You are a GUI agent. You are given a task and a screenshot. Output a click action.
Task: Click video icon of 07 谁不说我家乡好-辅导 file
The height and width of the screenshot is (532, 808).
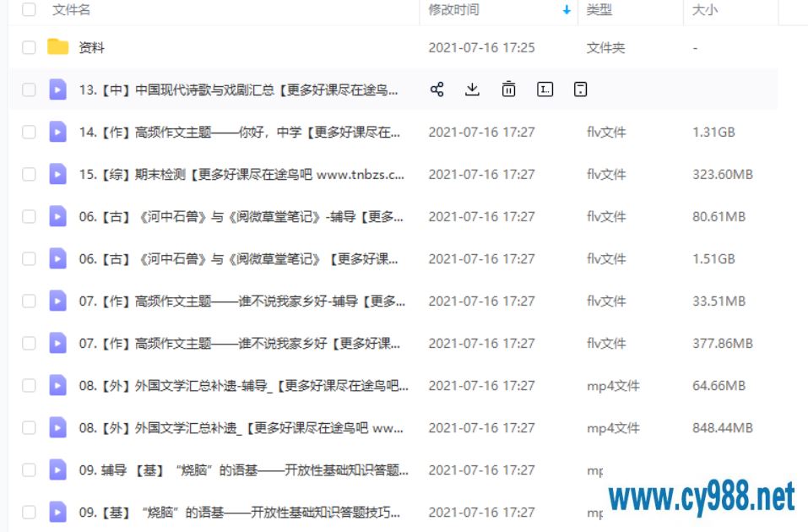(57, 301)
